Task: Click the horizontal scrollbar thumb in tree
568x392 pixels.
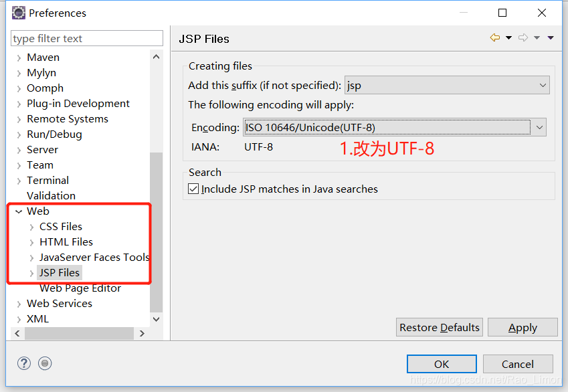Action: click(x=80, y=333)
